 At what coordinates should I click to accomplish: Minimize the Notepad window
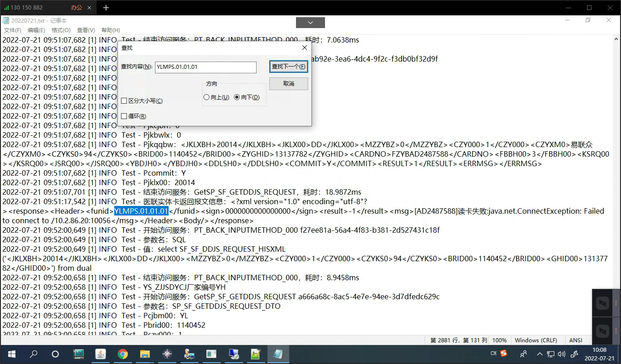[x=568, y=20]
